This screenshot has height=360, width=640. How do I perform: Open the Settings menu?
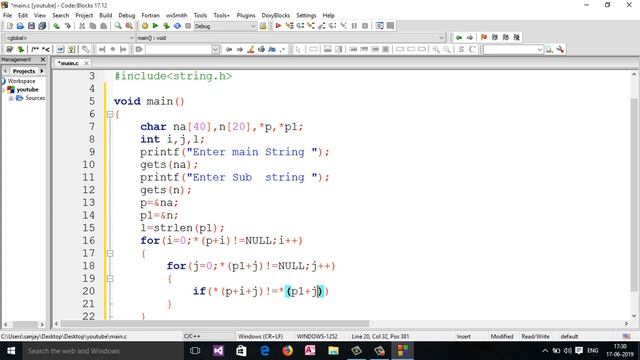pos(306,15)
